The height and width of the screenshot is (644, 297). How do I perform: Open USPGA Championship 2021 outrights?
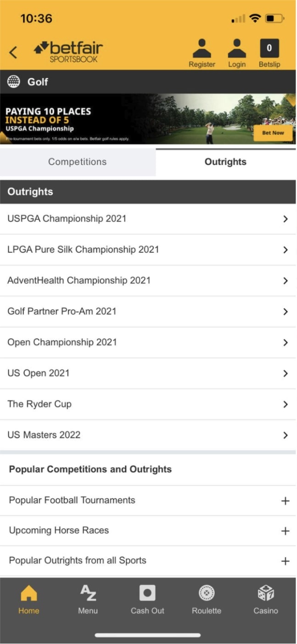pos(148,219)
